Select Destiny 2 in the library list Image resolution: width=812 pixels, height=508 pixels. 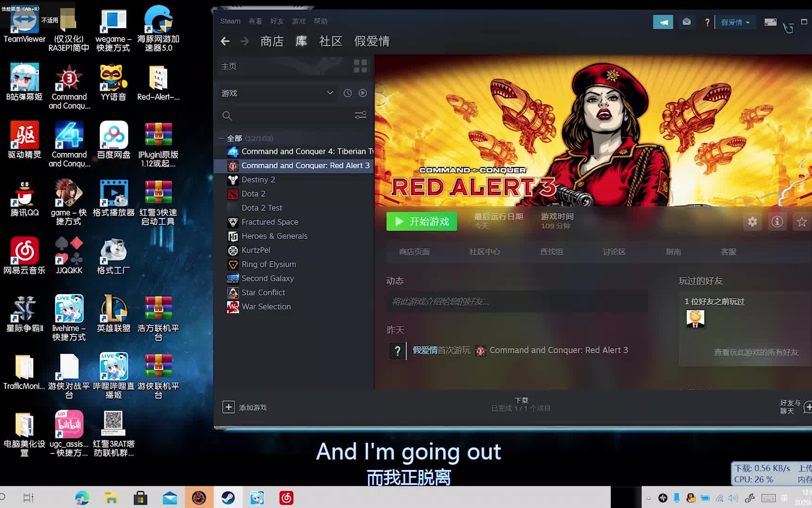click(x=294, y=180)
